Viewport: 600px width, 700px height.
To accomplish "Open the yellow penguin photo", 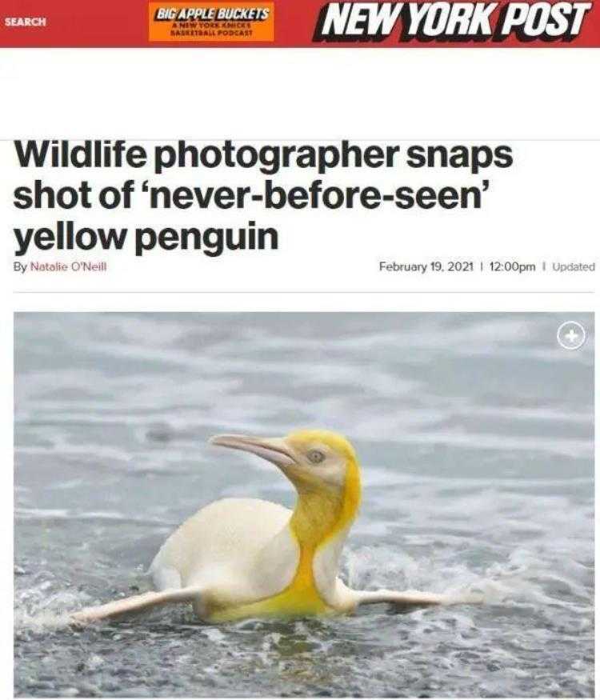I will pyautogui.click(x=304, y=505).
